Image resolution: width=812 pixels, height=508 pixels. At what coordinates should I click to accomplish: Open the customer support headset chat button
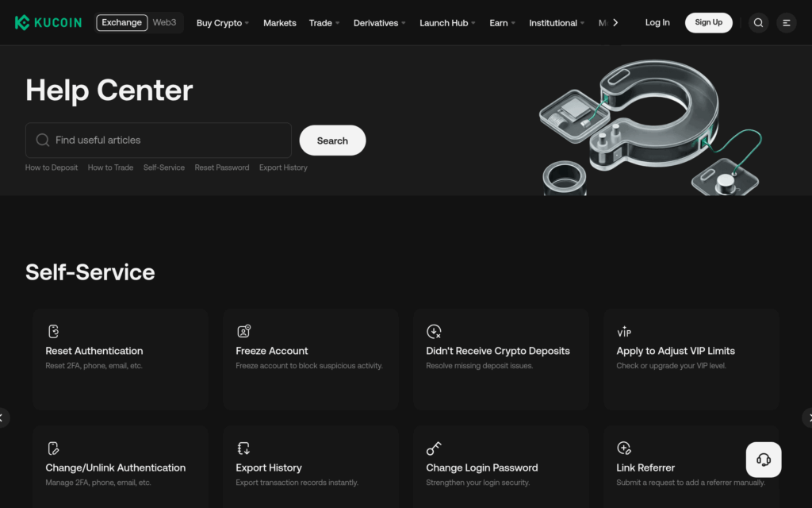(x=764, y=460)
